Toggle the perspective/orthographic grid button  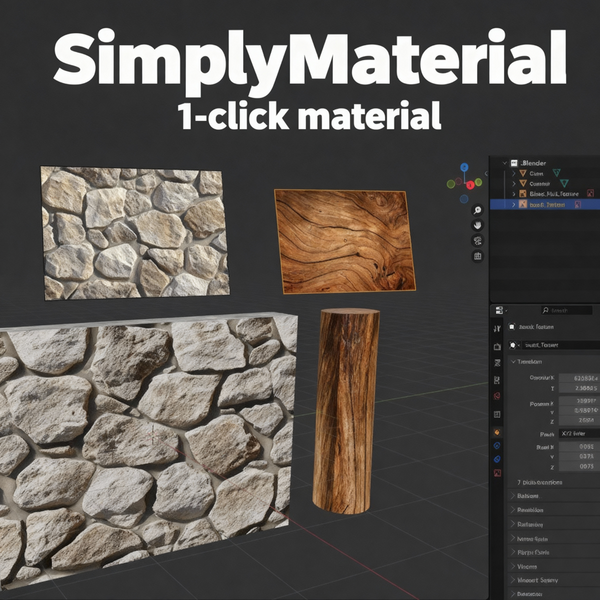tap(477, 256)
